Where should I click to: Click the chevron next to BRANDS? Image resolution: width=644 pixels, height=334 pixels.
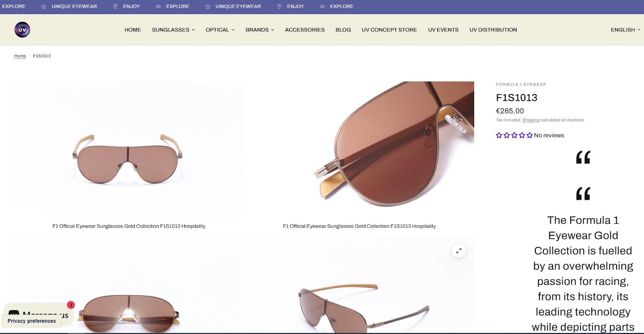pyautogui.click(x=272, y=30)
